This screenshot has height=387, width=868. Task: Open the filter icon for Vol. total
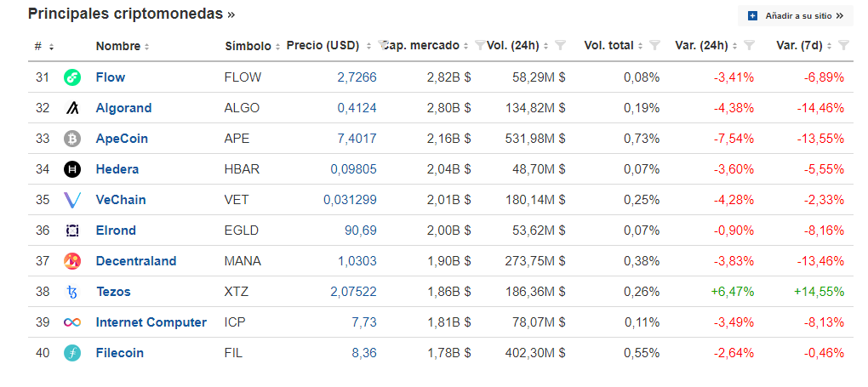pyautogui.click(x=654, y=45)
